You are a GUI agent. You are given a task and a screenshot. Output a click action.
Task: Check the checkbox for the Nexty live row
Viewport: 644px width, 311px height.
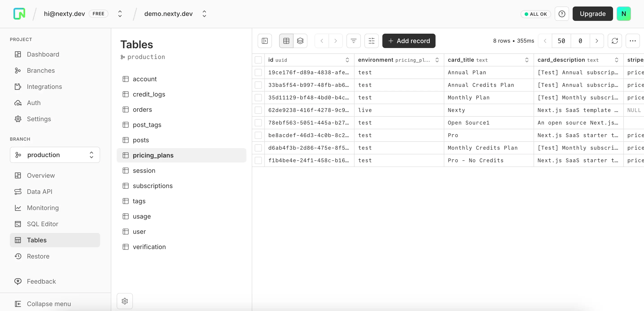pos(258,110)
